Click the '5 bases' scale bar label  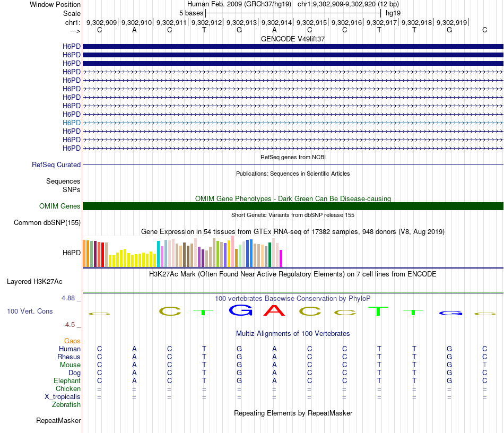tap(191, 13)
